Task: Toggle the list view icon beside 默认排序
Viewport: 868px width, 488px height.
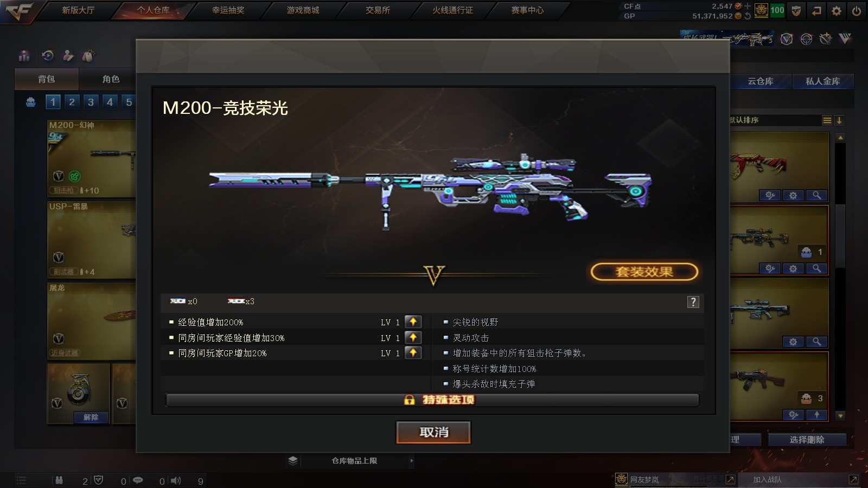Action: 827,120
